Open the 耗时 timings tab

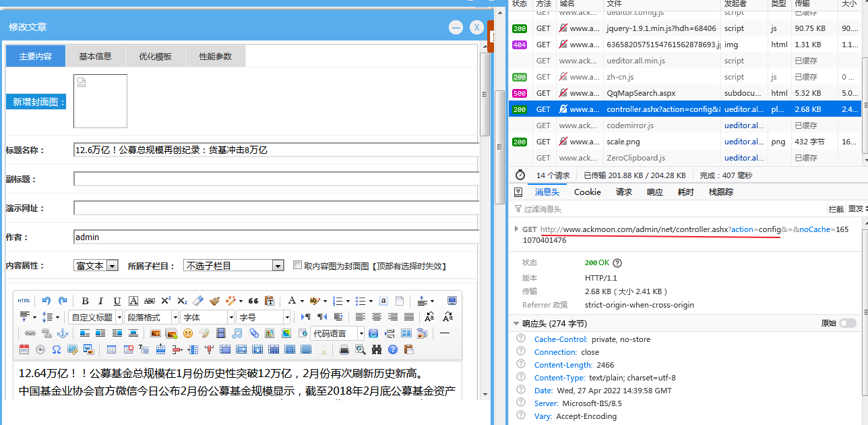point(685,192)
